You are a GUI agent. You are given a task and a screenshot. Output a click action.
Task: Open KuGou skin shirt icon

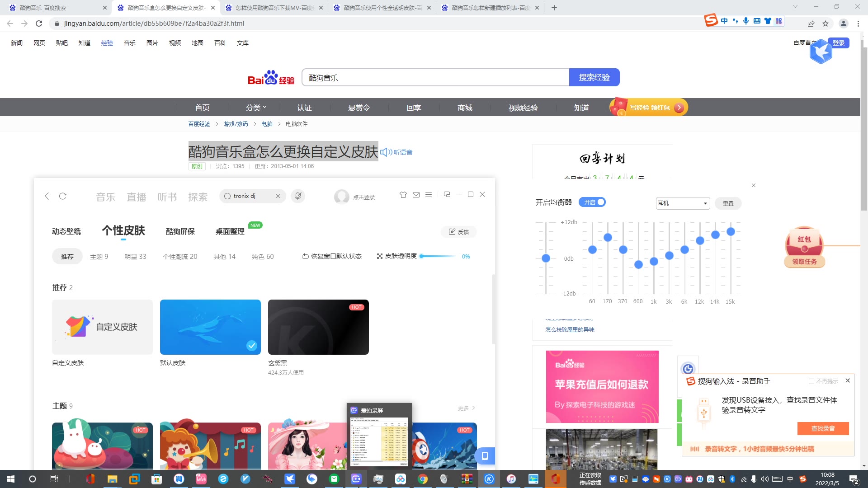[x=403, y=195]
